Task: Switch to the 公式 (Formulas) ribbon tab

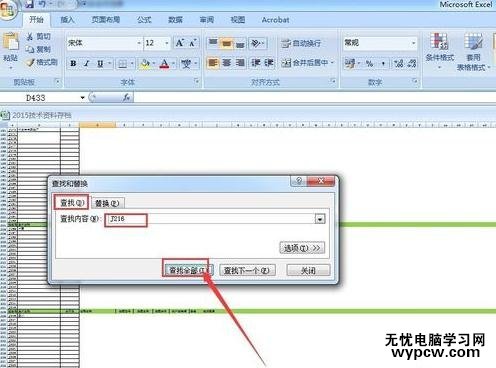Action: pos(144,20)
